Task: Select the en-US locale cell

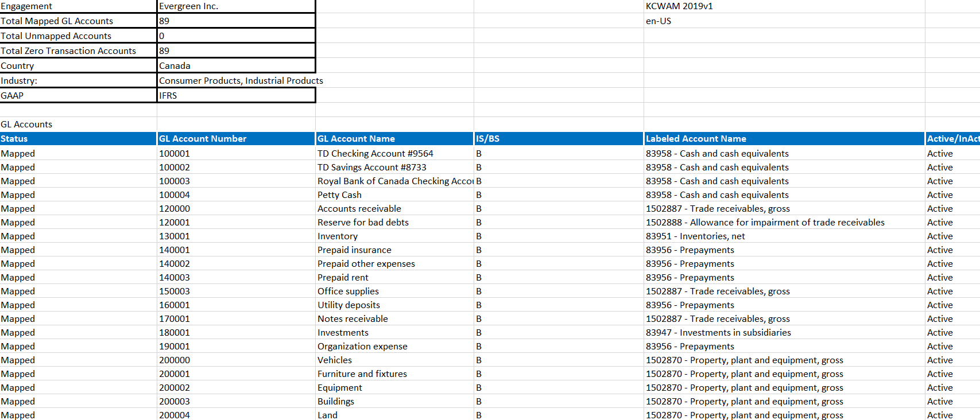Action: coord(659,21)
